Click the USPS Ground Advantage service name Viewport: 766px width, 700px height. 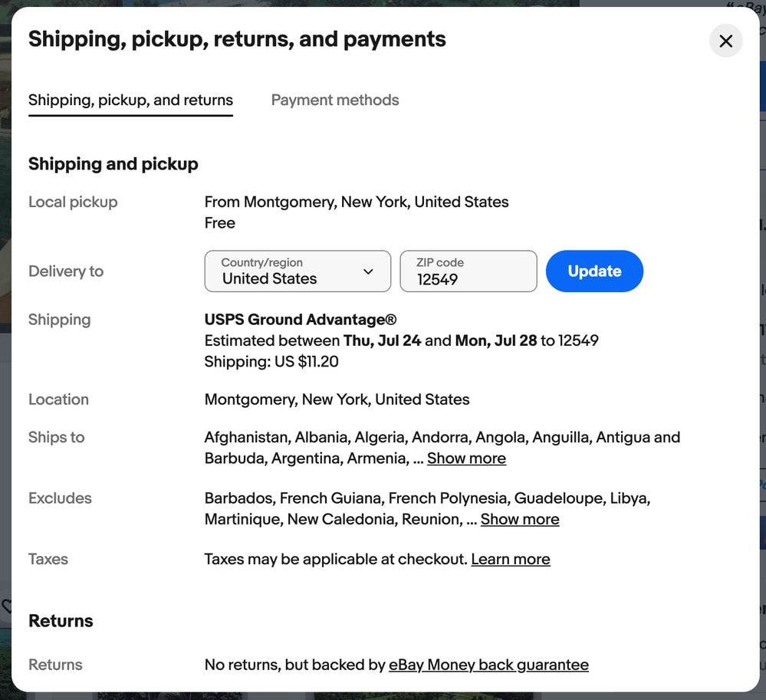pos(301,320)
